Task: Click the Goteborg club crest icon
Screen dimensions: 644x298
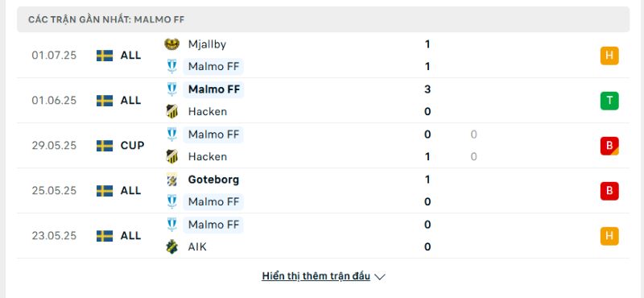Action: click(x=171, y=180)
